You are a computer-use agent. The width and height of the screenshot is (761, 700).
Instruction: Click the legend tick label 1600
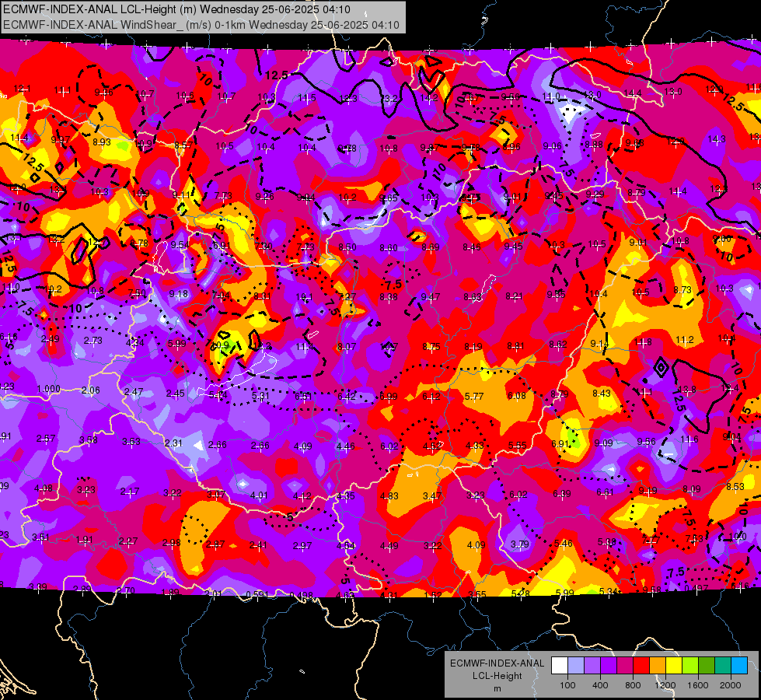point(698,685)
